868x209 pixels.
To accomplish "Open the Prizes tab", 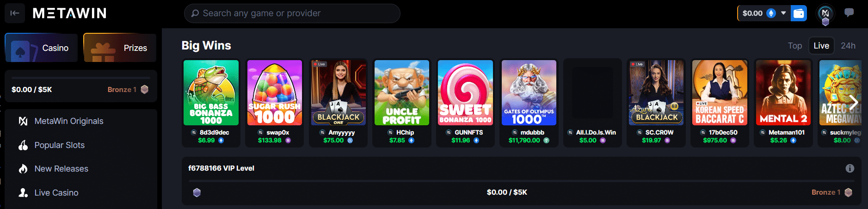I will tap(120, 48).
